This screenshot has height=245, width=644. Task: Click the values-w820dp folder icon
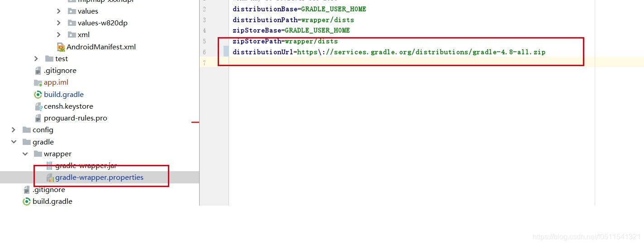pyautogui.click(x=72, y=23)
